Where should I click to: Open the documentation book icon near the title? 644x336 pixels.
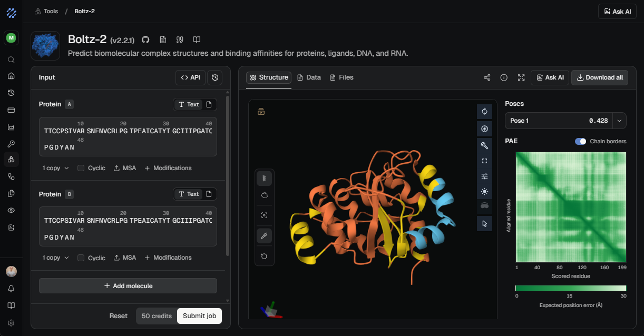click(x=197, y=39)
